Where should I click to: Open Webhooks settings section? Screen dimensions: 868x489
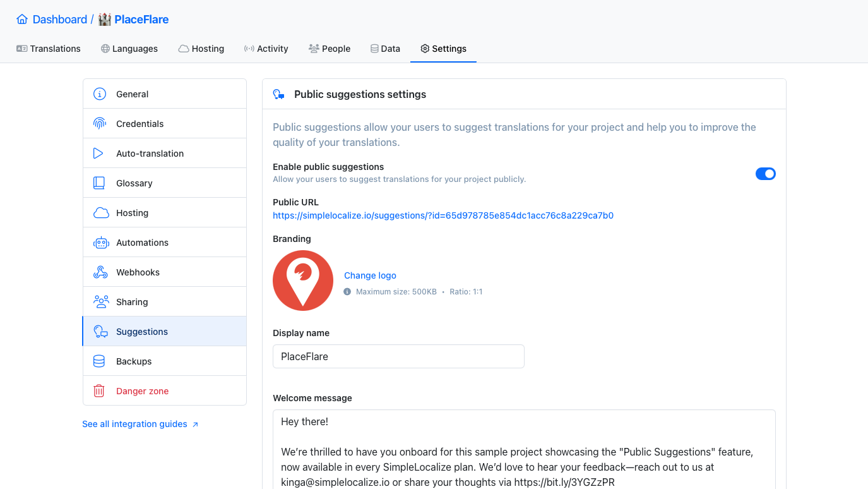click(x=165, y=272)
